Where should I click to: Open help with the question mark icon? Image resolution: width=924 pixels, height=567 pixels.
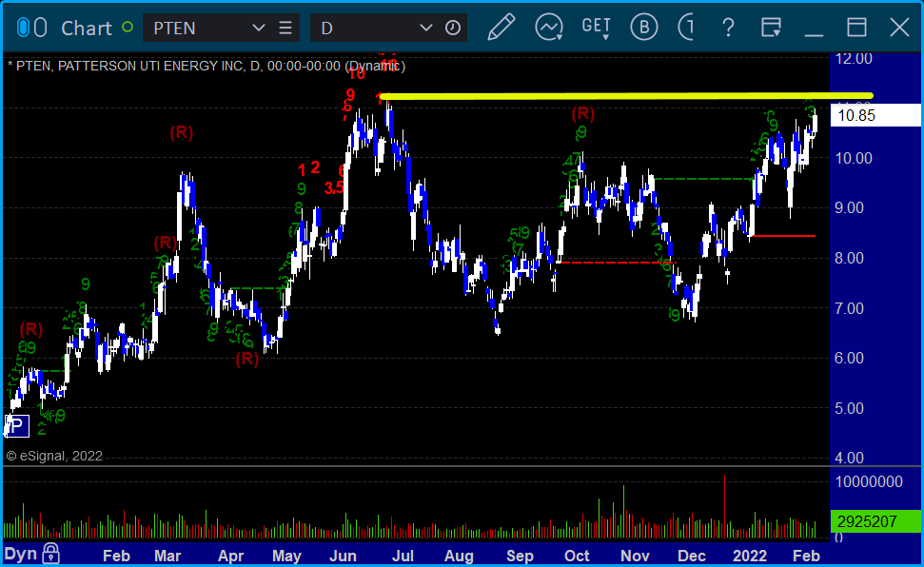point(728,28)
